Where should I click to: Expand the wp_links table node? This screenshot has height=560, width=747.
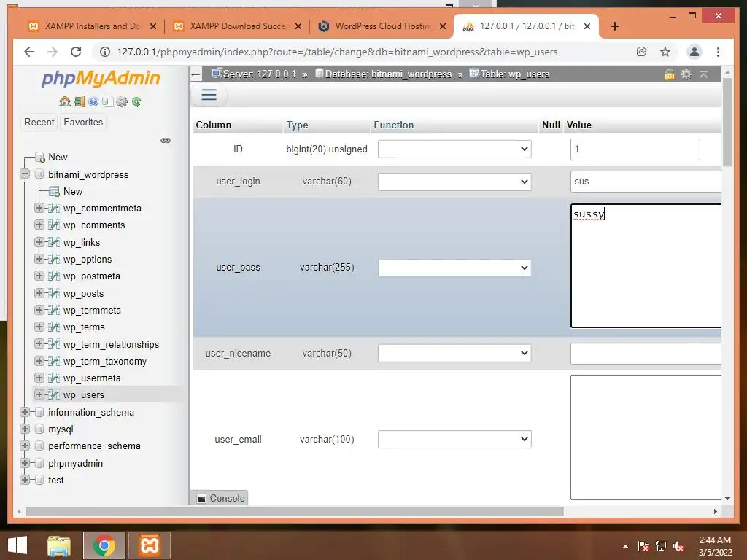point(39,242)
